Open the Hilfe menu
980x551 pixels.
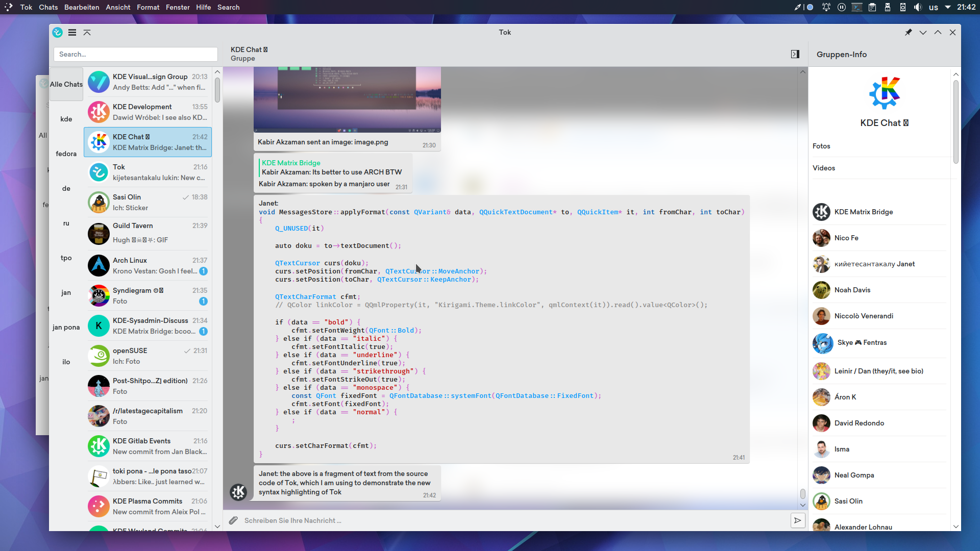(203, 7)
